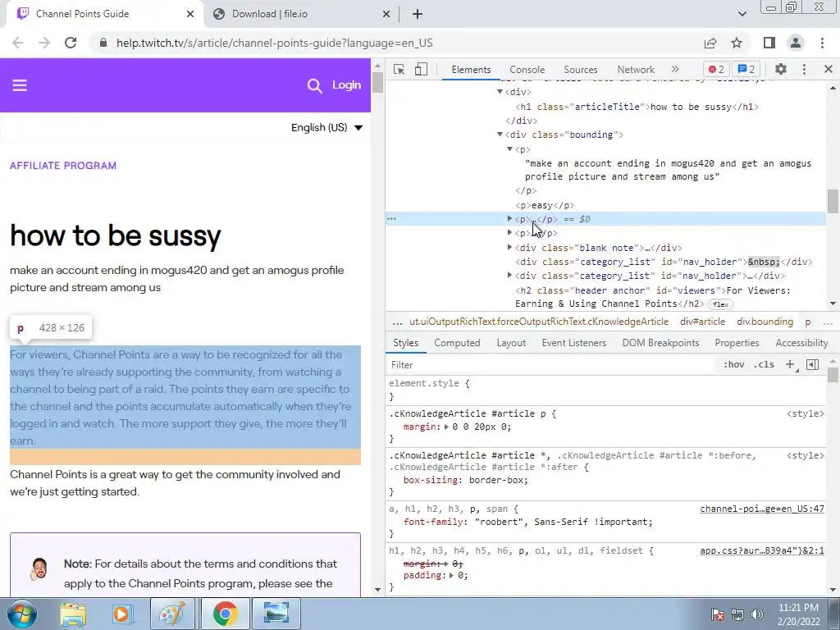The image size is (840, 630).
Task: Switch to the Computed subtab
Action: pyautogui.click(x=457, y=343)
